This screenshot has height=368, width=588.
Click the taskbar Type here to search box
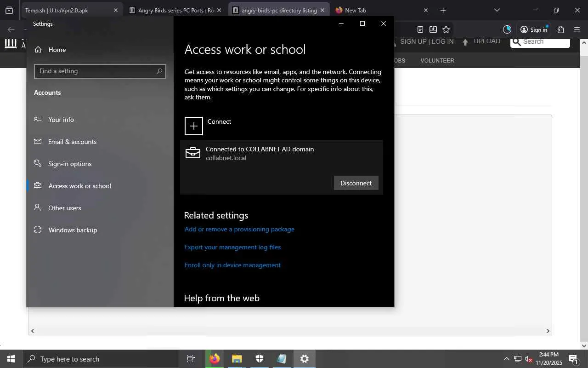point(101,359)
